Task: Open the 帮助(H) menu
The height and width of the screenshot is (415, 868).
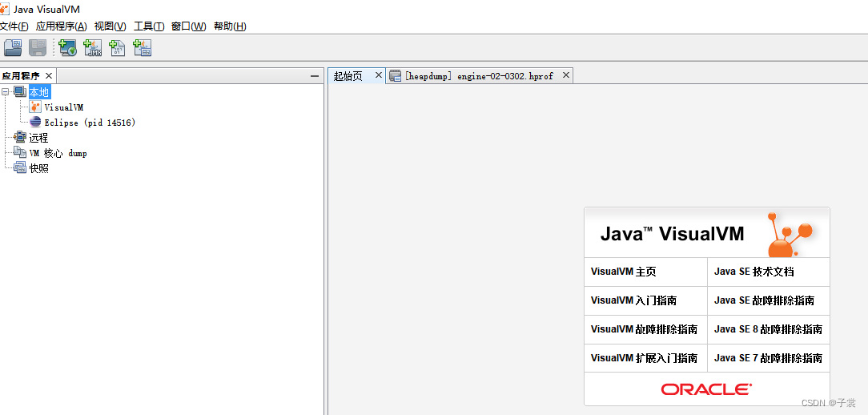Action: coord(230,26)
